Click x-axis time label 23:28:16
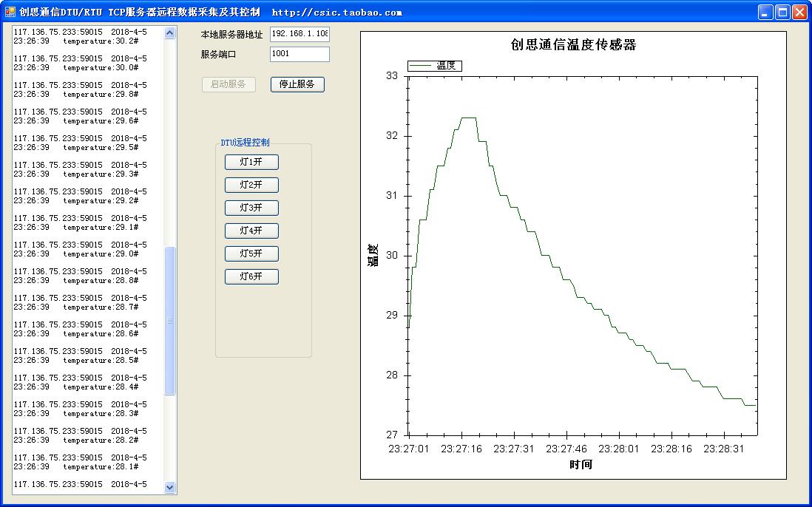The height and width of the screenshot is (507, 812). click(671, 449)
